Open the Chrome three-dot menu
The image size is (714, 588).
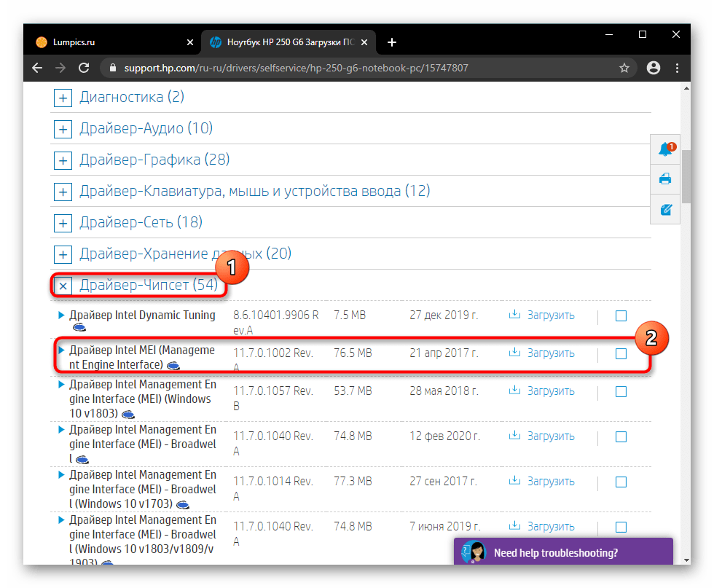[x=677, y=68]
